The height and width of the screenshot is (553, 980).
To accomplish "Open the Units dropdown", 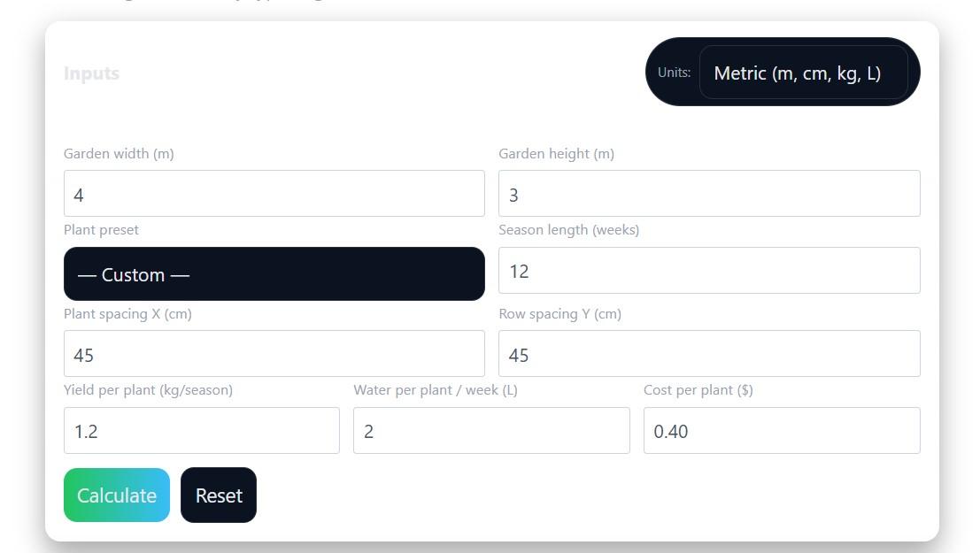I will click(802, 73).
